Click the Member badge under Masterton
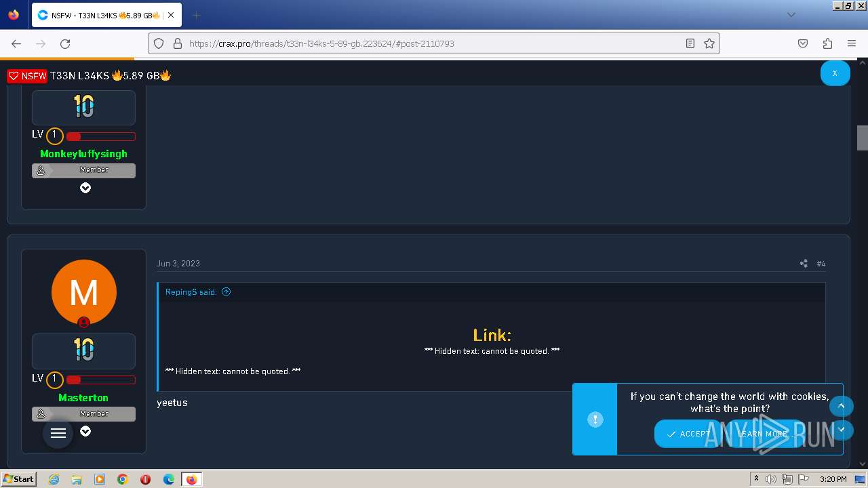This screenshot has height=488, width=868. tap(83, 414)
